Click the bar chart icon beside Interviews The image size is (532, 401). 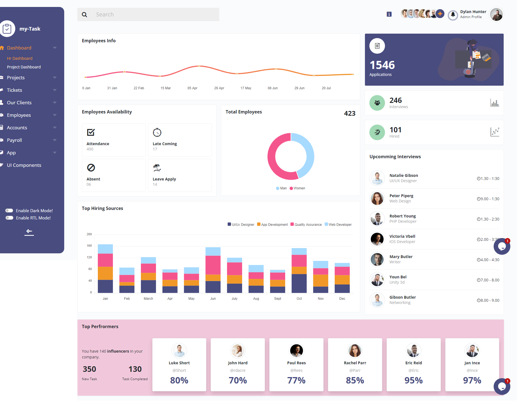point(494,103)
